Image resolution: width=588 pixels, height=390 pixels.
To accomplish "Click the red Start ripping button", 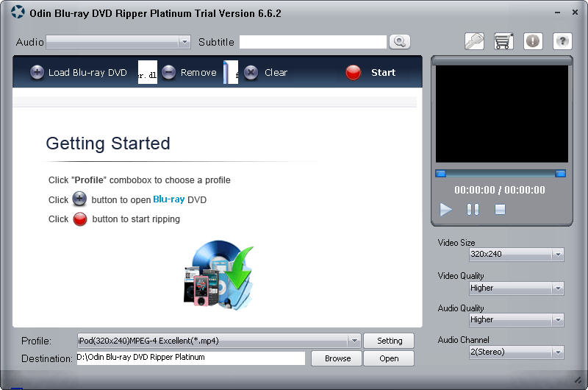I will point(354,72).
